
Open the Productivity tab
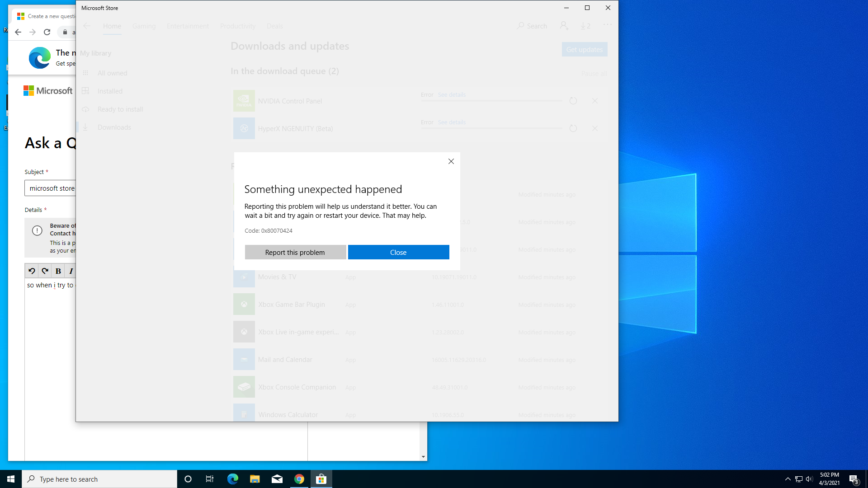238,26
